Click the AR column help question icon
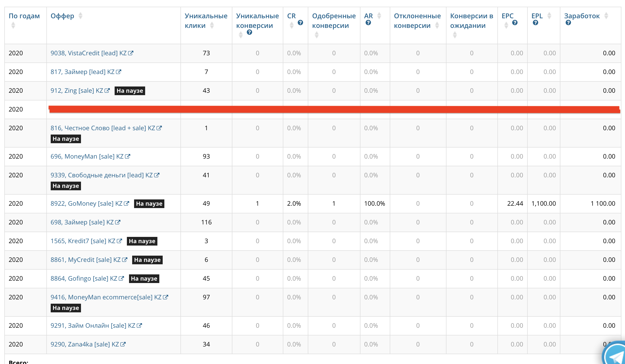 (x=368, y=23)
